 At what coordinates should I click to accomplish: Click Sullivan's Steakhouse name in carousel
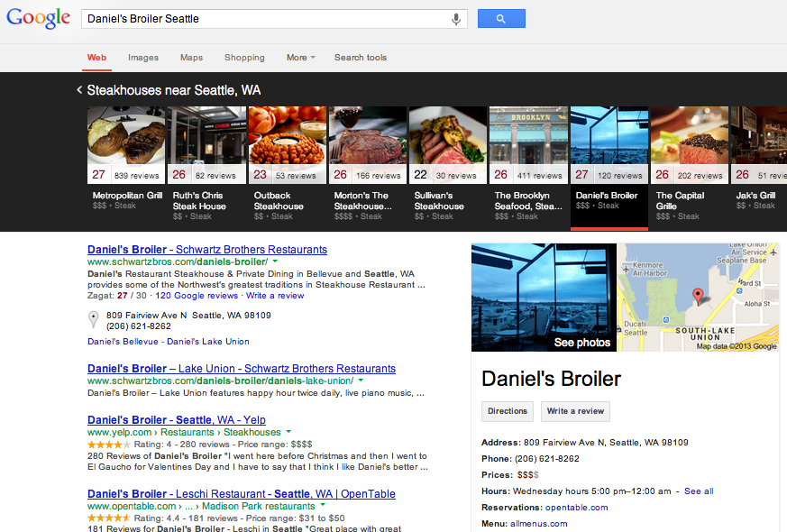pos(439,201)
